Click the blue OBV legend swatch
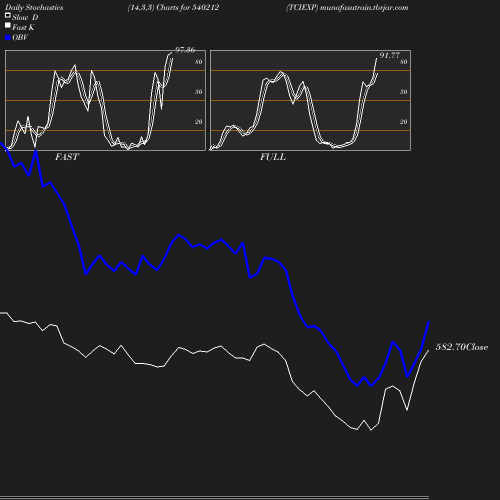The width and height of the screenshot is (500, 500). (8, 38)
